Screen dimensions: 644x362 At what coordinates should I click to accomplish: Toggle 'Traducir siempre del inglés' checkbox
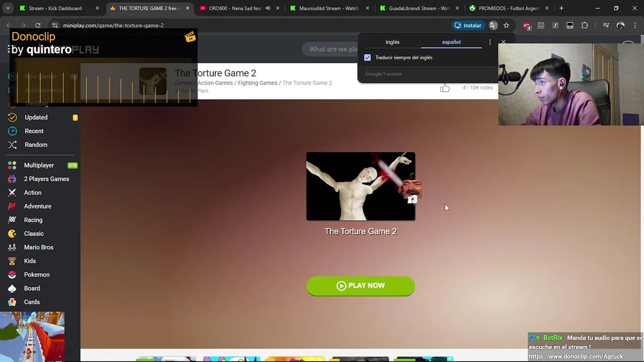(x=367, y=57)
